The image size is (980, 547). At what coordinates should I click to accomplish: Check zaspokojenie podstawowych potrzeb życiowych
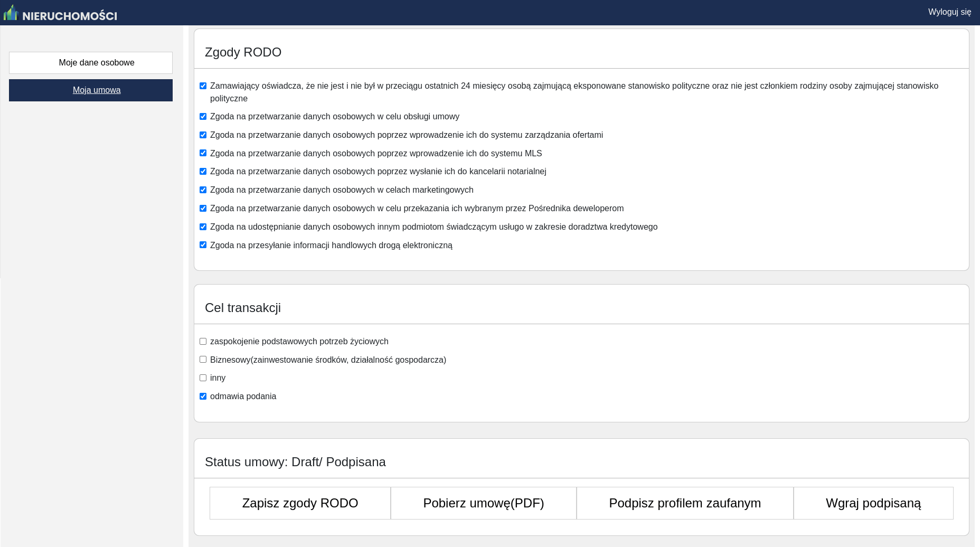pyautogui.click(x=203, y=341)
